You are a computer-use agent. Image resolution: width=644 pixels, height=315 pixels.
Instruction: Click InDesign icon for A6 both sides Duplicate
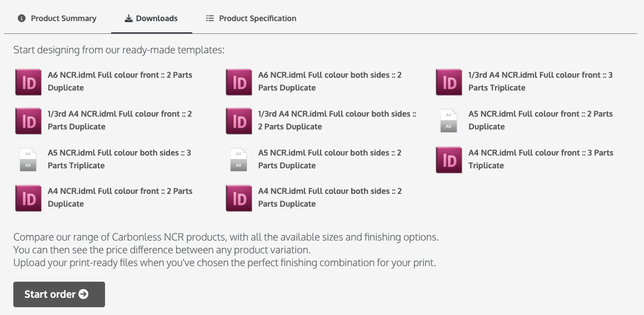pos(238,82)
